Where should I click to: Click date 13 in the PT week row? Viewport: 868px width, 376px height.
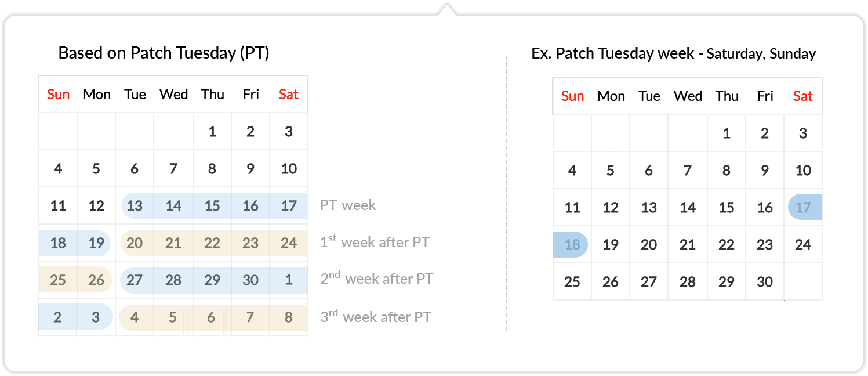pos(135,205)
